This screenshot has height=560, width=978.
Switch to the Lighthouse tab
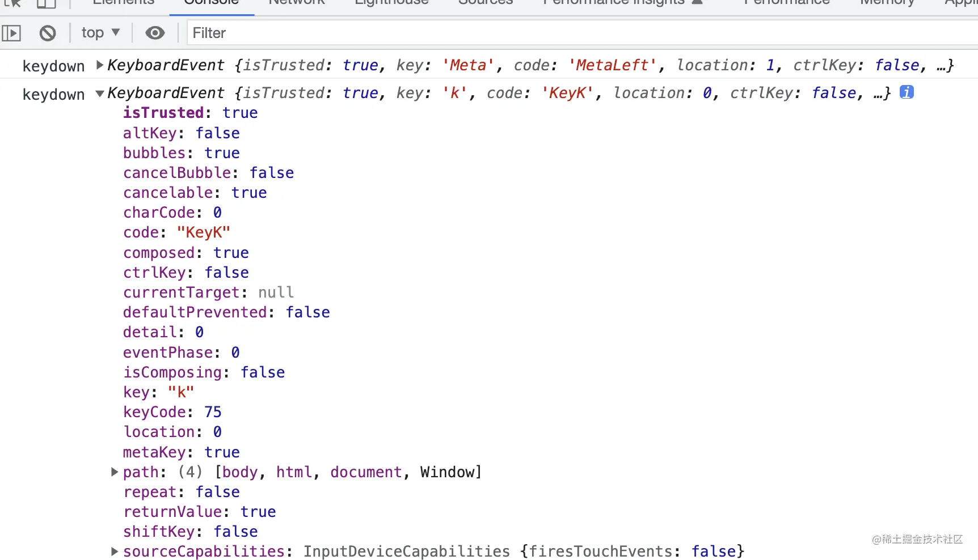click(x=391, y=3)
